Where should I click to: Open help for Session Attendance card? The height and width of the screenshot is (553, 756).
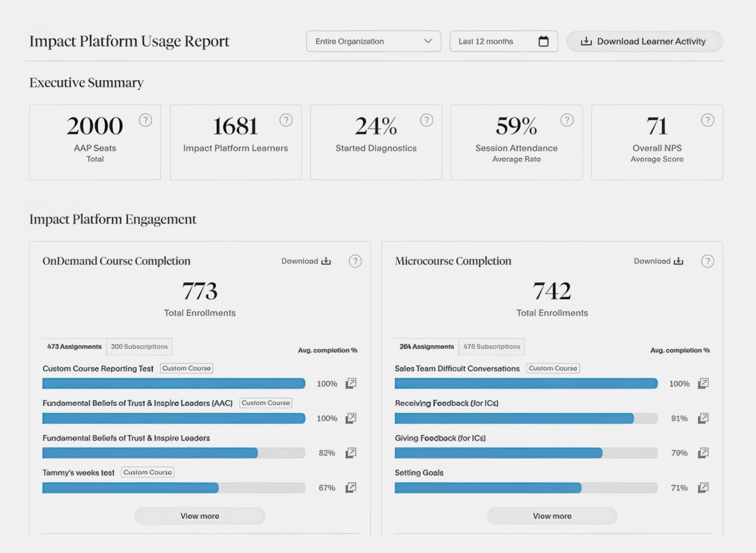pos(567,121)
